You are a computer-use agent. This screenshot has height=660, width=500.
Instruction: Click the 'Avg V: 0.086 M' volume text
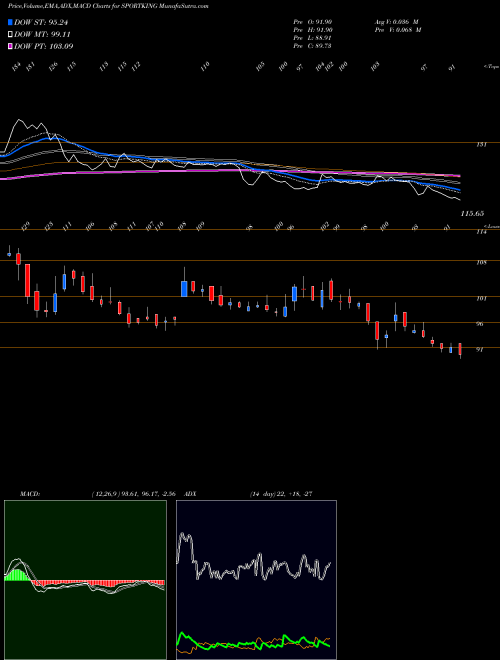tap(396, 22)
